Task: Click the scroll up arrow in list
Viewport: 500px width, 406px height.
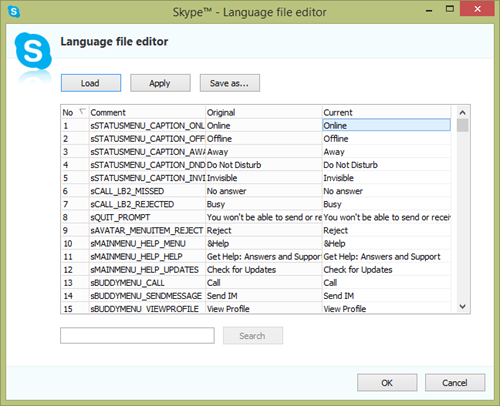Action: (462, 113)
